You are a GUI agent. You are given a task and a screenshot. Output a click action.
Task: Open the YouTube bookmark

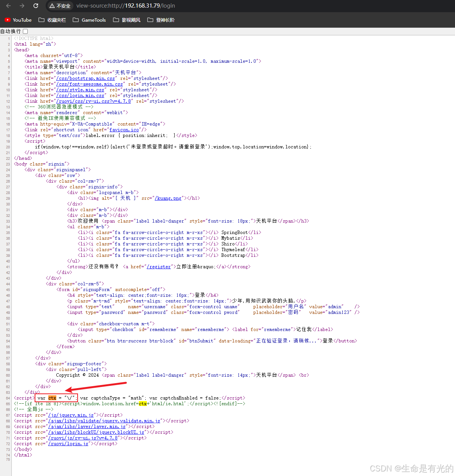pos(18,20)
